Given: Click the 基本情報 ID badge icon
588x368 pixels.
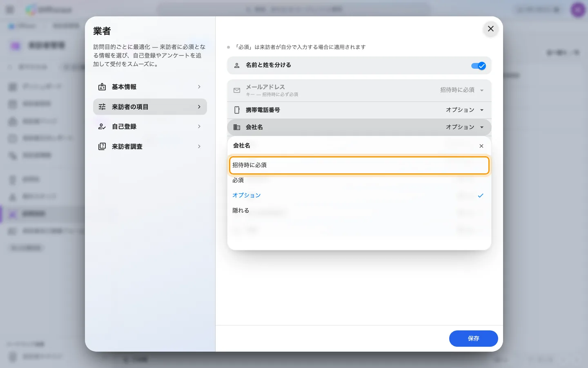Looking at the screenshot, I should click(102, 87).
